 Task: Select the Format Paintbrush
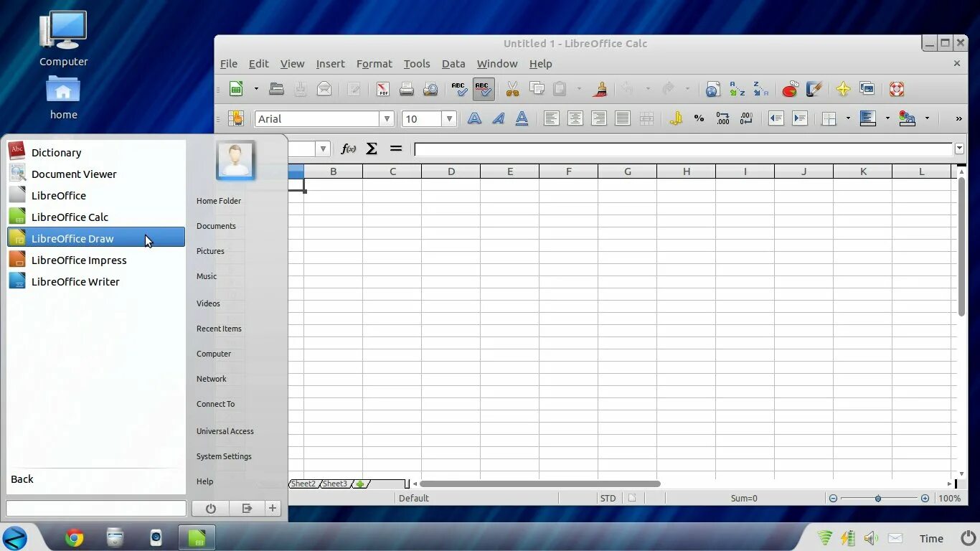(600, 89)
